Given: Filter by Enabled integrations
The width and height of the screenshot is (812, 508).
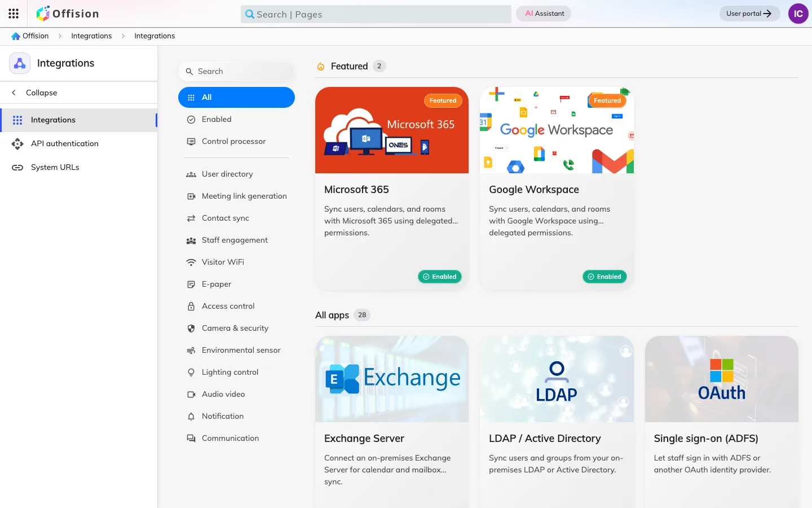Looking at the screenshot, I should pos(236,119).
